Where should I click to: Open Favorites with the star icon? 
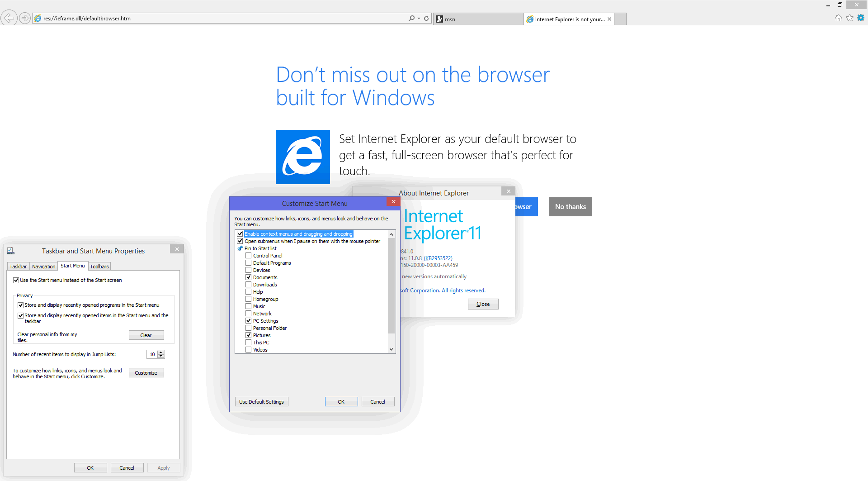pos(850,18)
